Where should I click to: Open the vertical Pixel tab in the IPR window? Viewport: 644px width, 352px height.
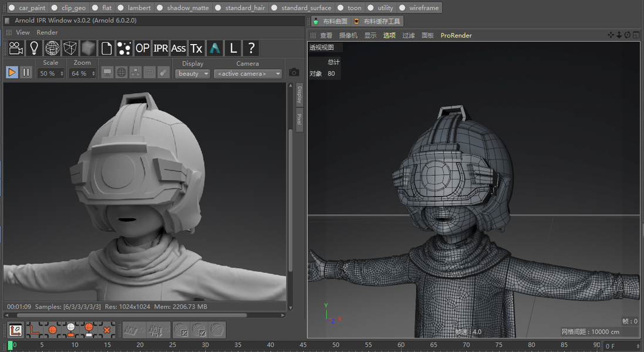[299, 119]
